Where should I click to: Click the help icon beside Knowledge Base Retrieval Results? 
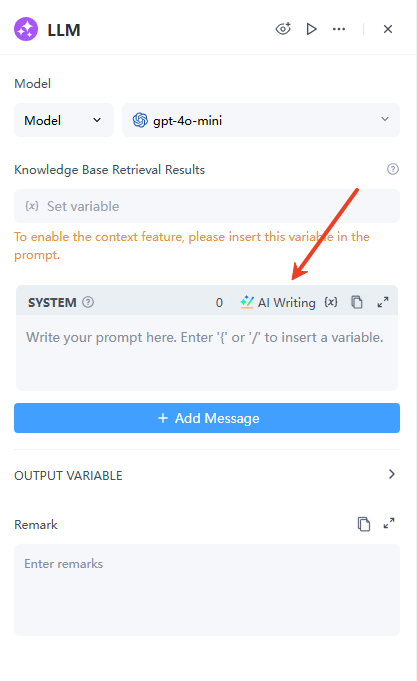point(393,169)
